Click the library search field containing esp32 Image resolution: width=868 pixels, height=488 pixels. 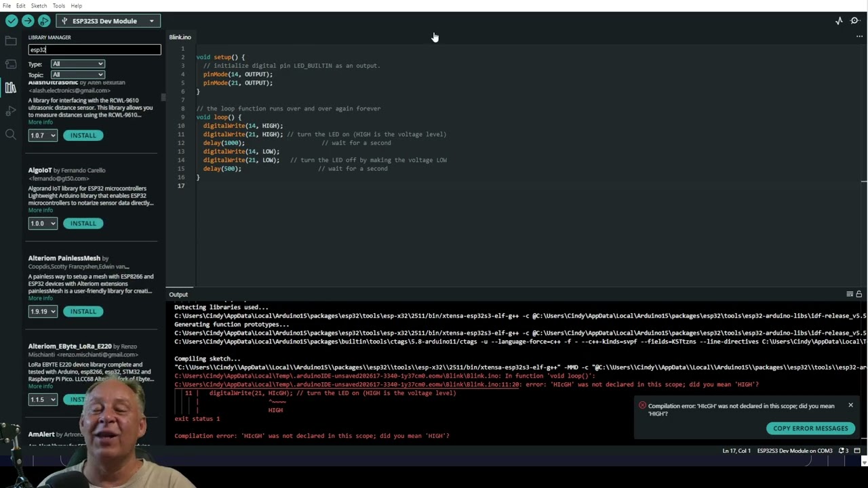(x=94, y=49)
